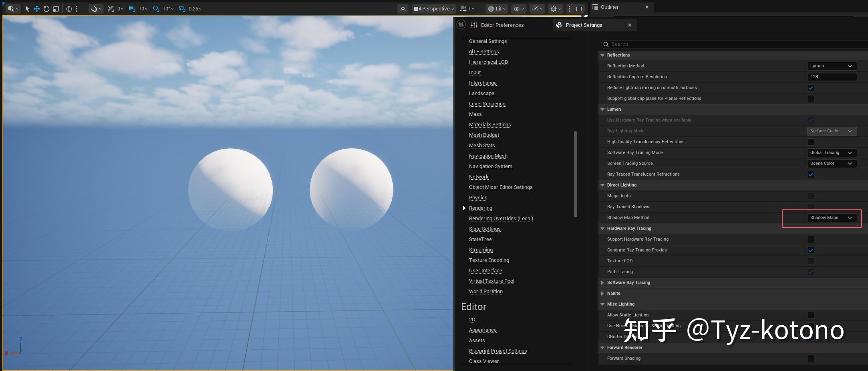Open the Reflection Method dropdown showing Lumen
The height and width of the screenshot is (371, 868).
tap(832, 66)
